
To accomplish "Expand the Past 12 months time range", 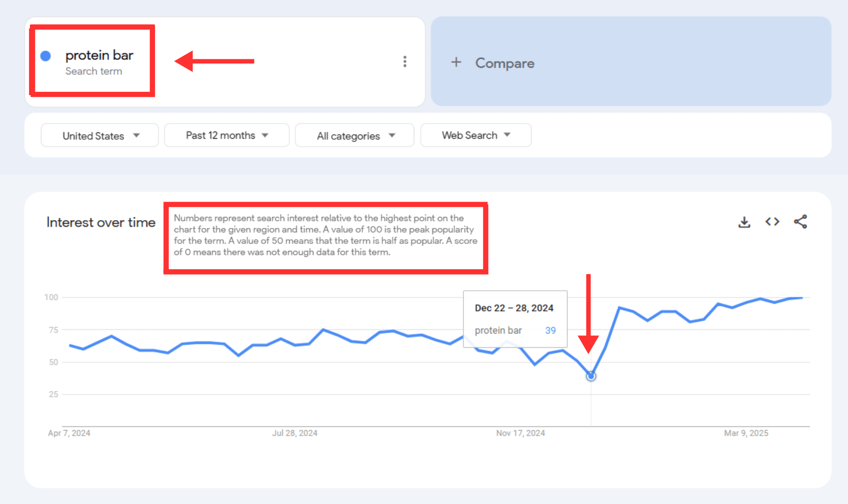I will 227,136.
